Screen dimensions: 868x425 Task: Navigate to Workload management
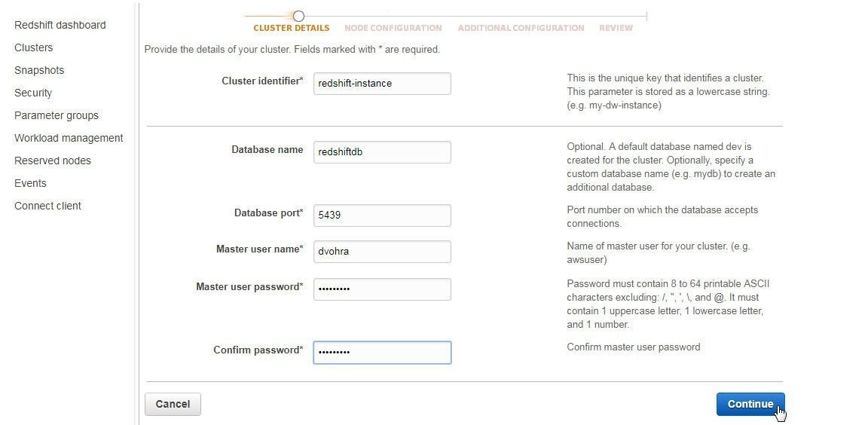point(69,138)
